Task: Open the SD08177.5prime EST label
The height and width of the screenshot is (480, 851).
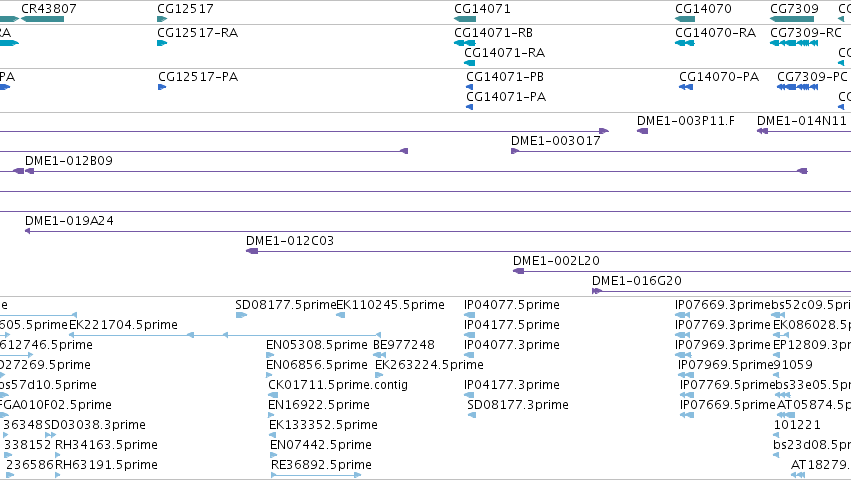Action: [285, 305]
